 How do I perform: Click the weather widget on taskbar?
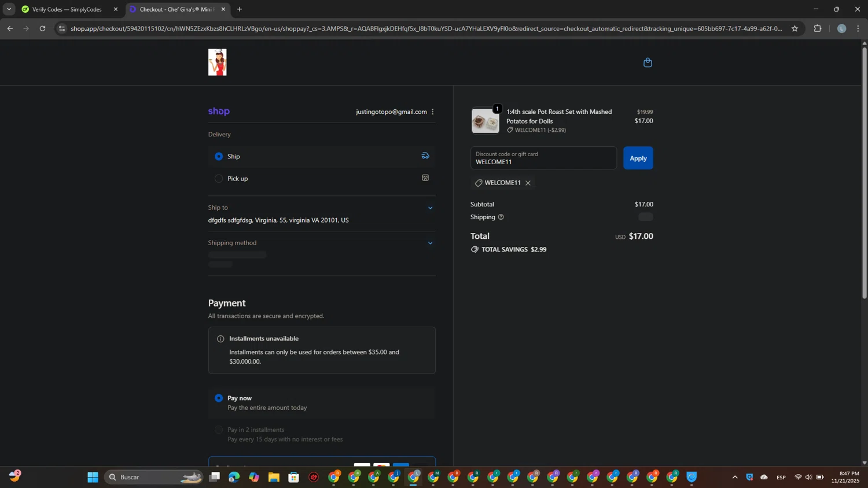[x=15, y=476]
